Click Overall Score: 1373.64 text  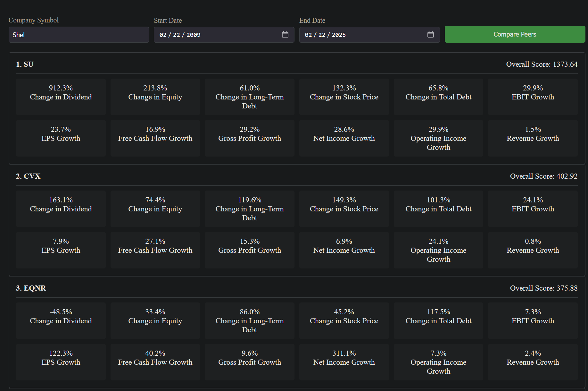click(542, 64)
